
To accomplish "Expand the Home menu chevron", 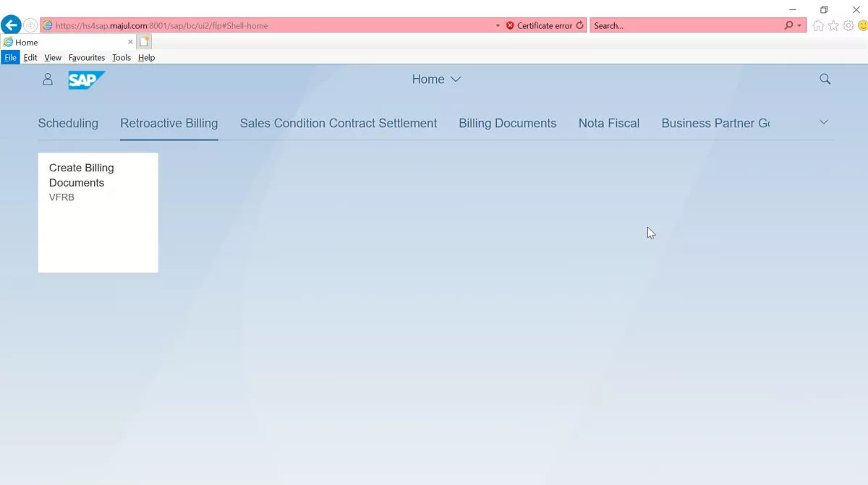I will click(x=456, y=80).
